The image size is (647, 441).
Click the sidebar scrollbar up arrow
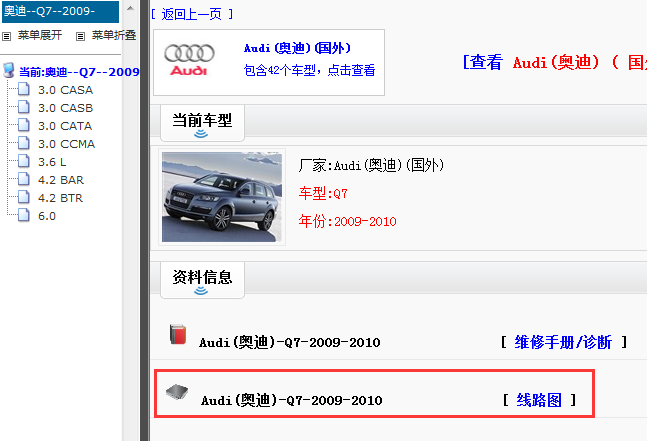click(x=130, y=8)
